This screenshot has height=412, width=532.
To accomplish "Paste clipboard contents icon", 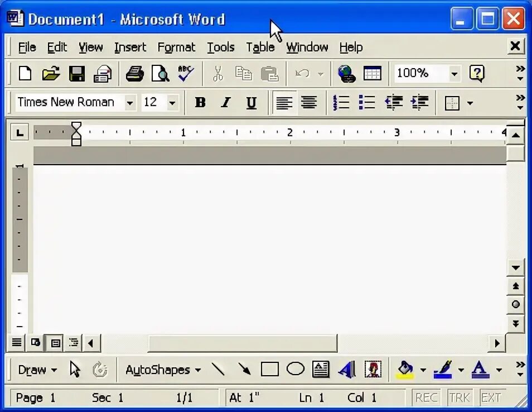I will coord(269,73).
